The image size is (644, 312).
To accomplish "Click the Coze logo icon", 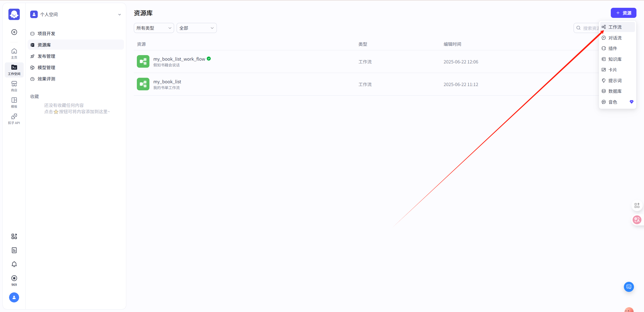I will pos(14,14).
